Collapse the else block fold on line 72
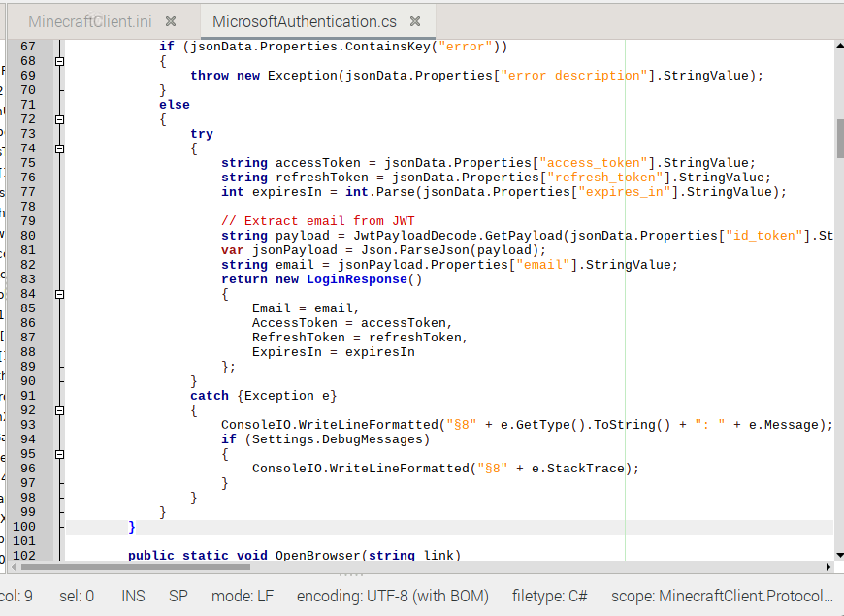This screenshot has width=844, height=616. pos(59,118)
